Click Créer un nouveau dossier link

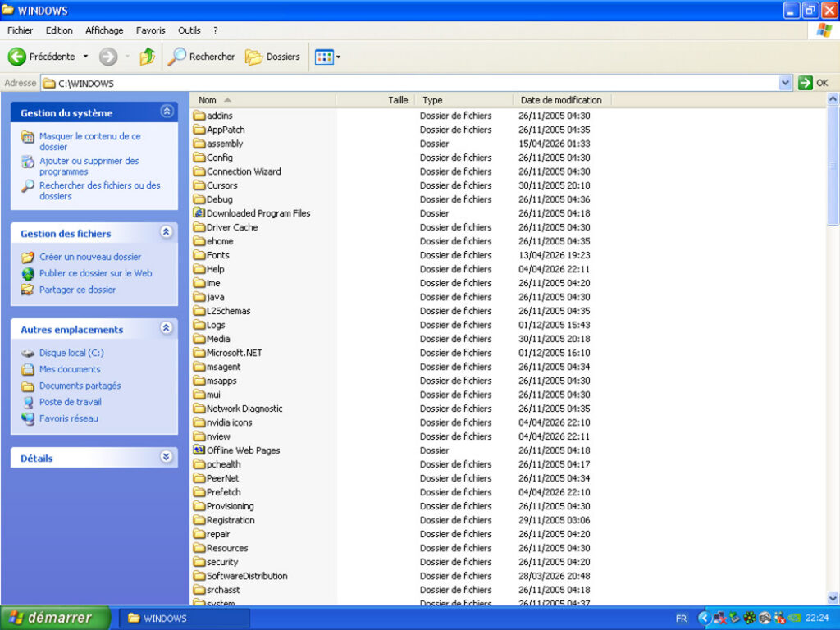(90, 257)
